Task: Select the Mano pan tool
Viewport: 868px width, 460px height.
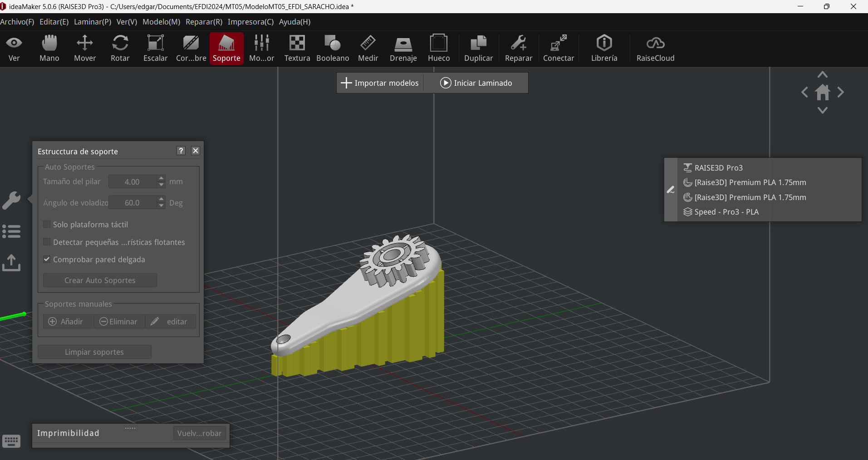Action: point(49,49)
